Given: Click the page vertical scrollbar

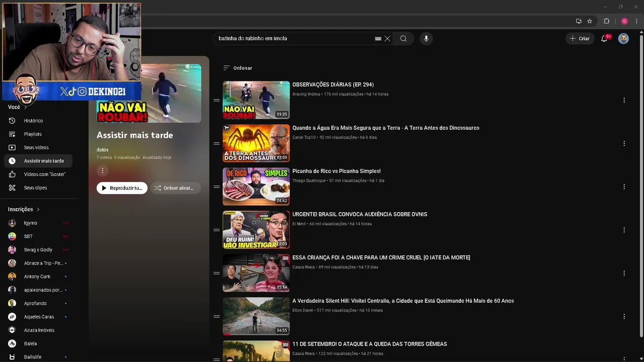Looking at the screenshot, I should (x=641, y=186).
